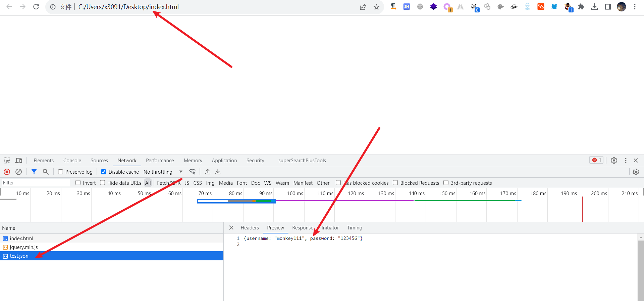Screen dimensions: 644x301
Task: Select jquery.min.js in request list
Action: point(24,247)
